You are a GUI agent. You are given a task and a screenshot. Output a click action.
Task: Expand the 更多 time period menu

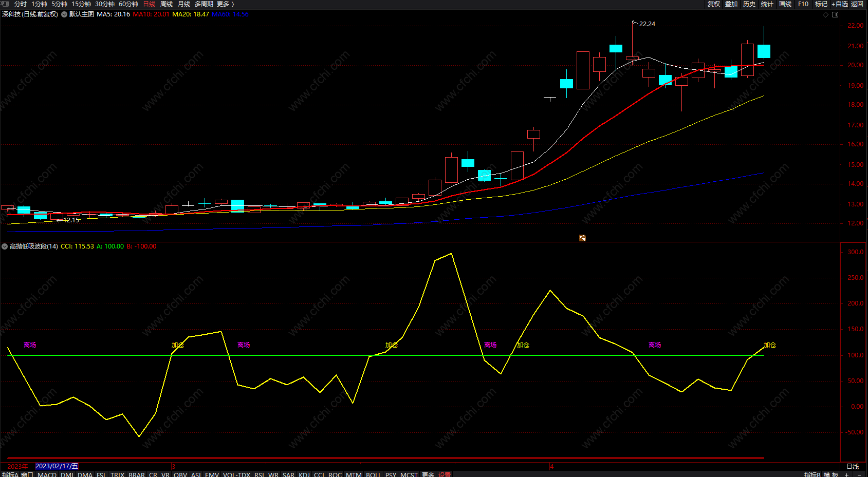click(x=225, y=4)
